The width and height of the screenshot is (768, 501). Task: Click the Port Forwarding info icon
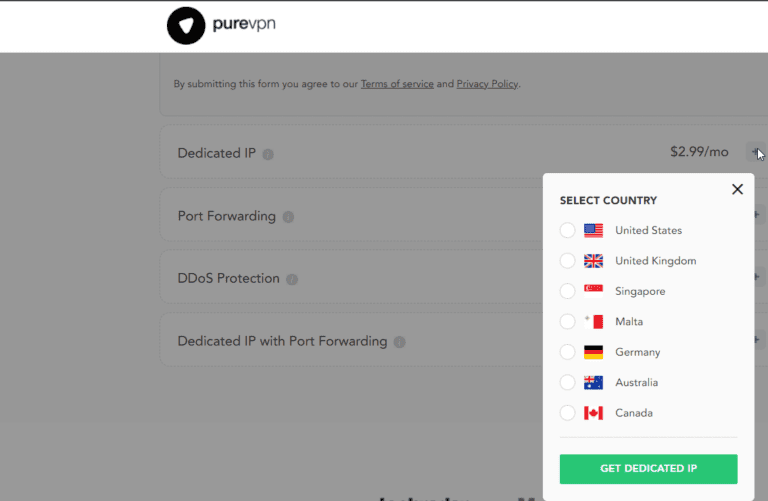[x=288, y=217]
